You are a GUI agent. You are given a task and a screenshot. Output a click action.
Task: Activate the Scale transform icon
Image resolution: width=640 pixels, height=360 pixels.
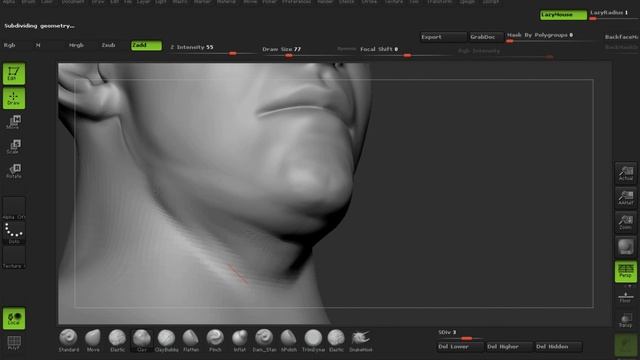tap(14, 147)
